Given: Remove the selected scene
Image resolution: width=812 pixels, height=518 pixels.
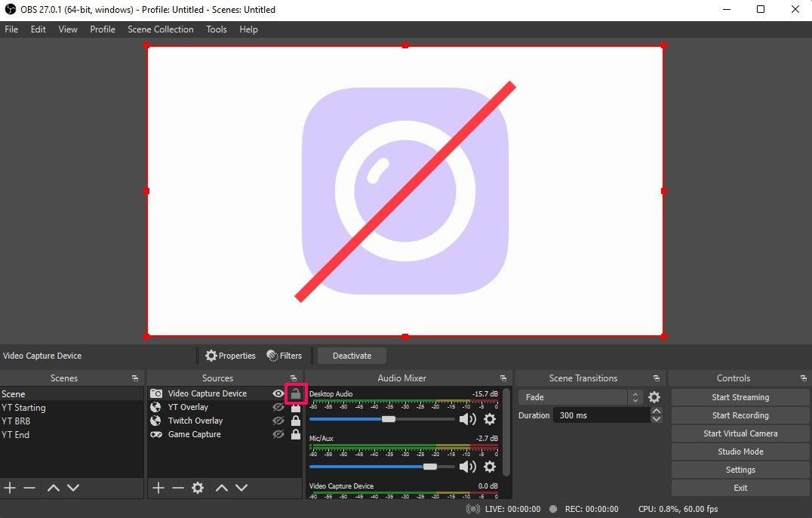Looking at the screenshot, I should tap(29, 488).
